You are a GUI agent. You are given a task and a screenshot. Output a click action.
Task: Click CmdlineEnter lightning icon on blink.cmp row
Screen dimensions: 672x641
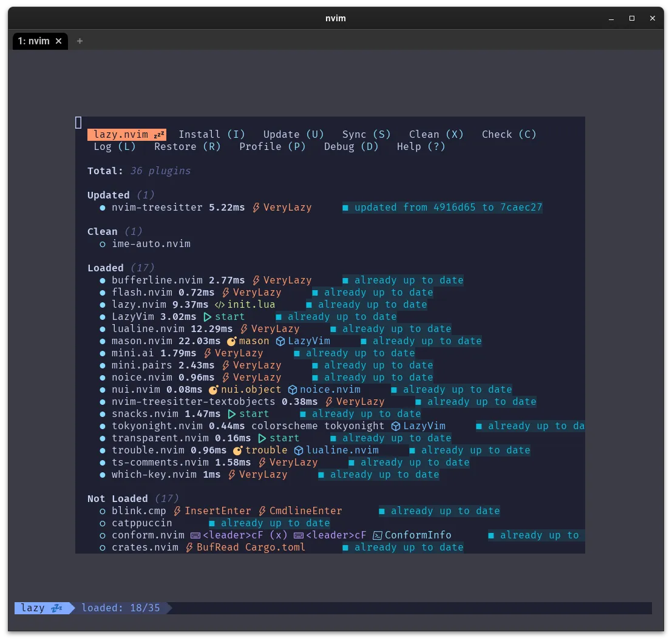pos(262,511)
